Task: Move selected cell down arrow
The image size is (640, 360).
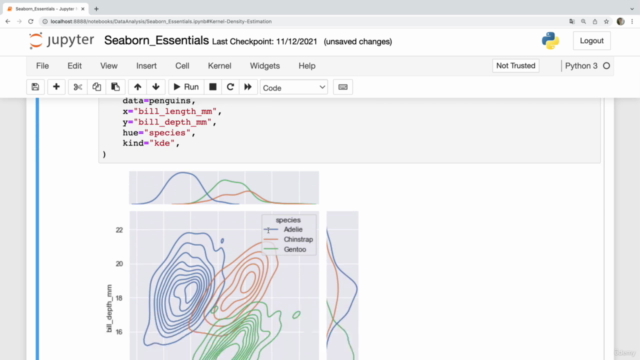Action: [x=156, y=87]
